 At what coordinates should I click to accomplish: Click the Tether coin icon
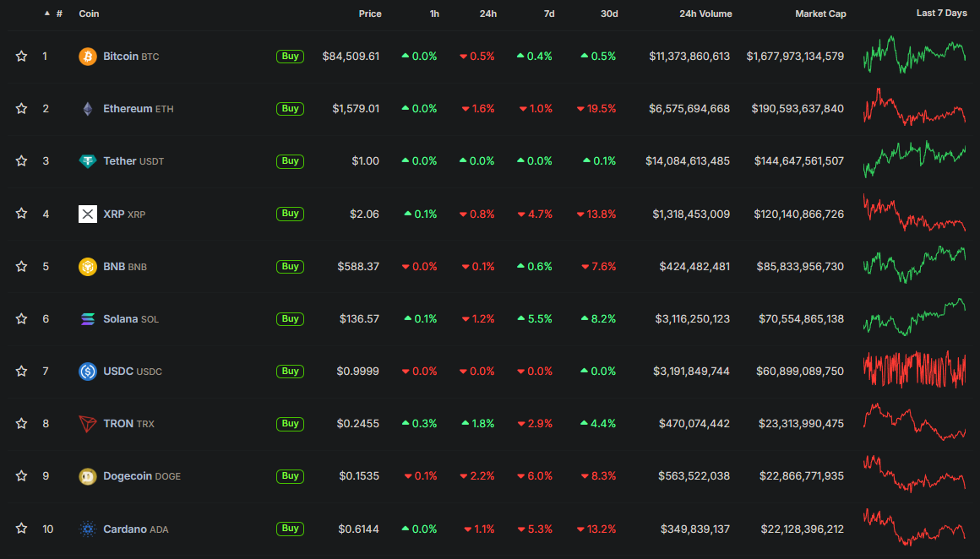click(88, 161)
